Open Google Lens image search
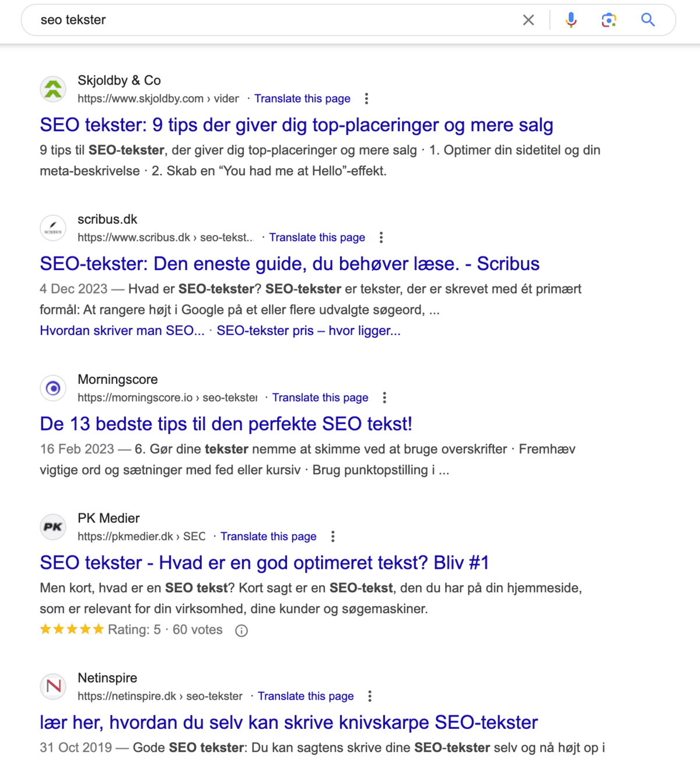Viewport: 700px width, 762px height. pos(609,20)
